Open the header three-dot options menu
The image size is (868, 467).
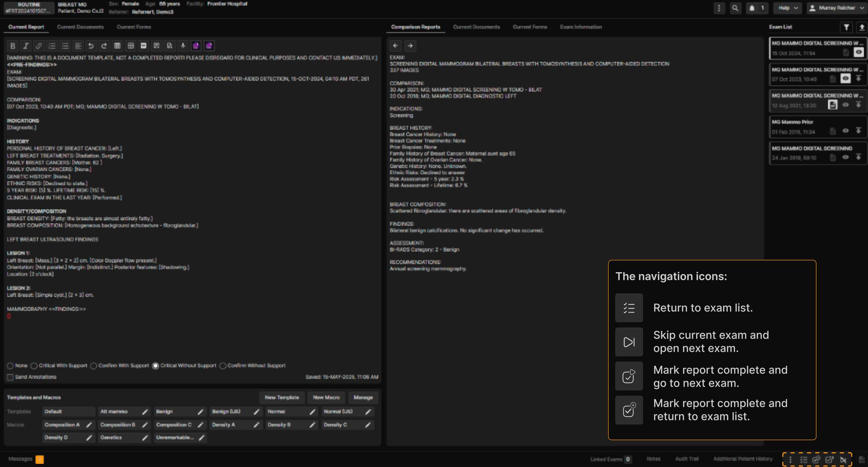[x=719, y=8]
